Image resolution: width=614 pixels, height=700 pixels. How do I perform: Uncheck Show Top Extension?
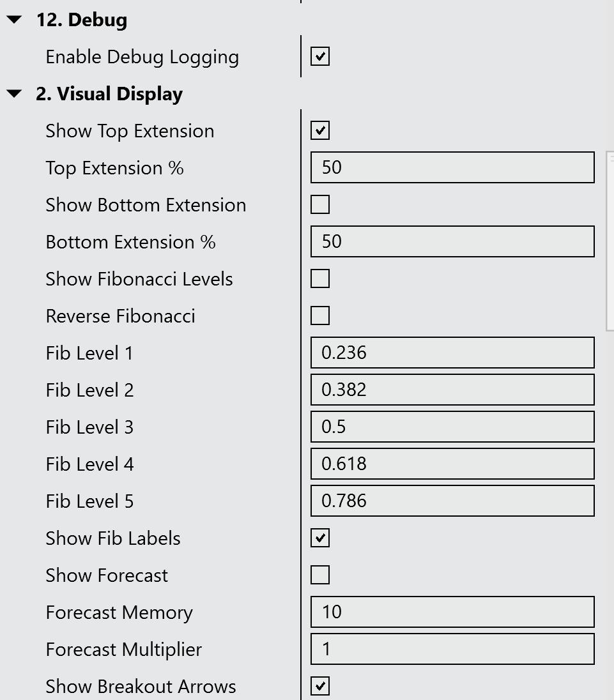320,131
